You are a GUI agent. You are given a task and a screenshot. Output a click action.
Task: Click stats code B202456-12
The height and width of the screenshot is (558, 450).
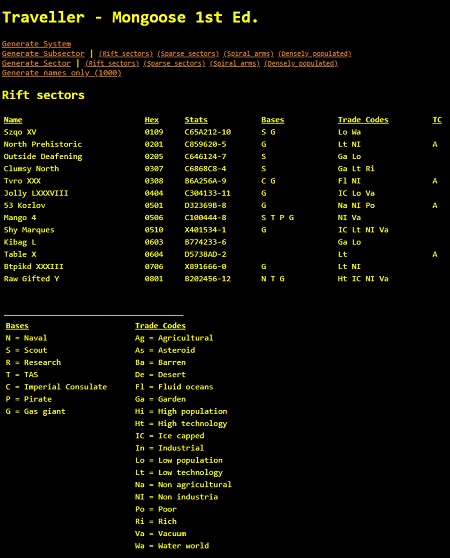(207, 279)
